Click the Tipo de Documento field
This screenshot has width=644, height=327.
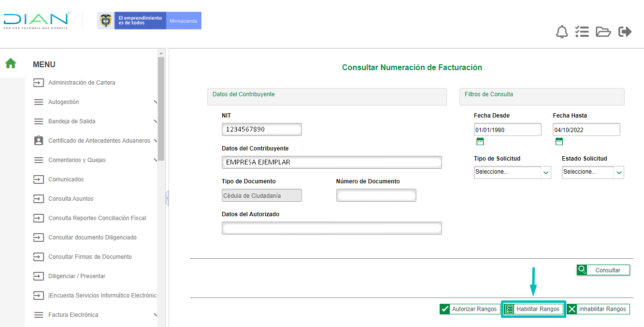pyautogui.click(x=262, y=195)
